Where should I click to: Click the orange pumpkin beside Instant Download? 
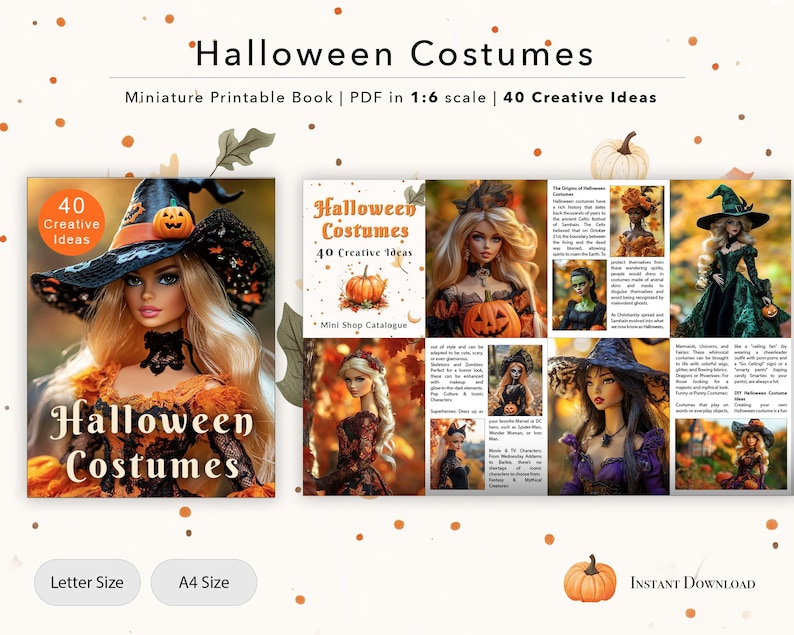(x=590, y=579)
